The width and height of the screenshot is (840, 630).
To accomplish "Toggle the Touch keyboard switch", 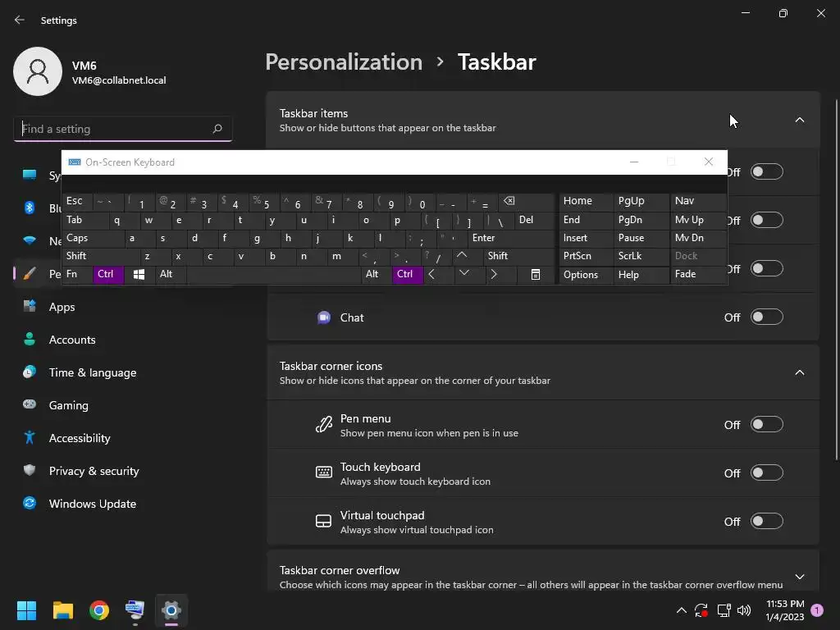I will [x=767, y=473].
